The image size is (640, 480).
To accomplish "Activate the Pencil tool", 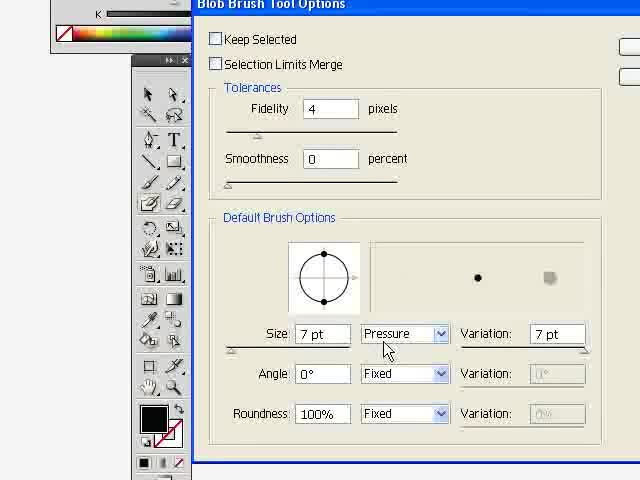I will (174, 182).
